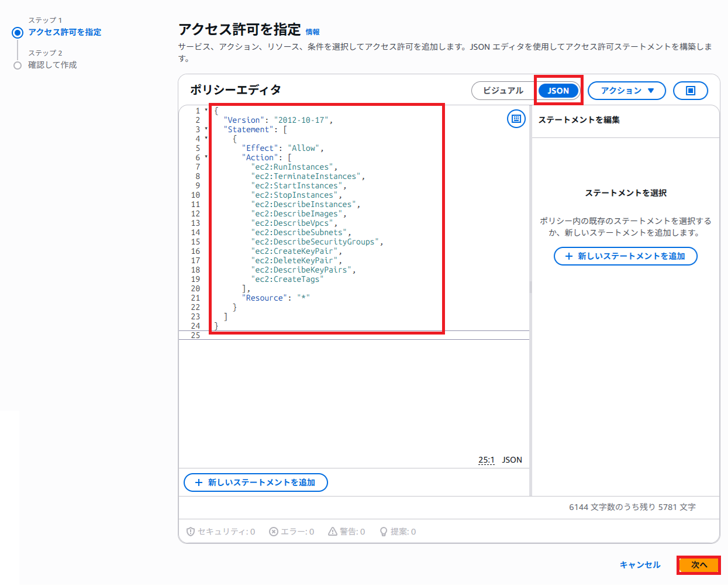Screen dimensions: 728x586
Task: Switch editor to JSON mode
Action: pyautogui.click(x=558, y=91)
